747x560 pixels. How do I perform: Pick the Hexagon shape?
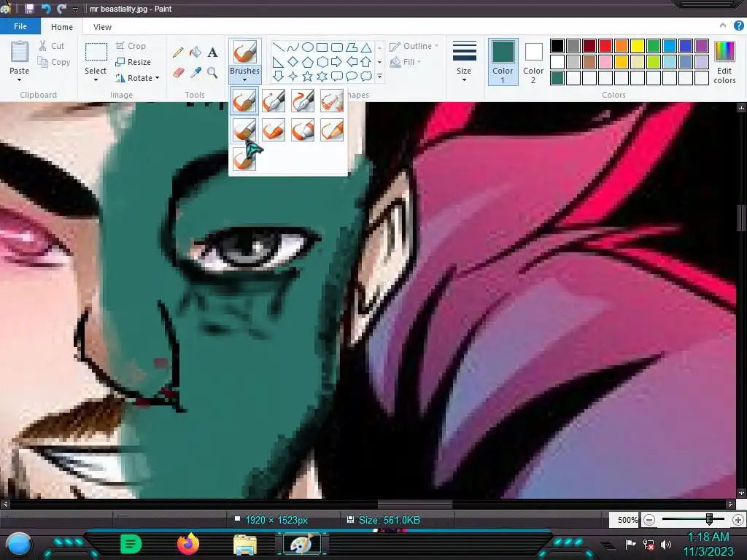point(322,61)
